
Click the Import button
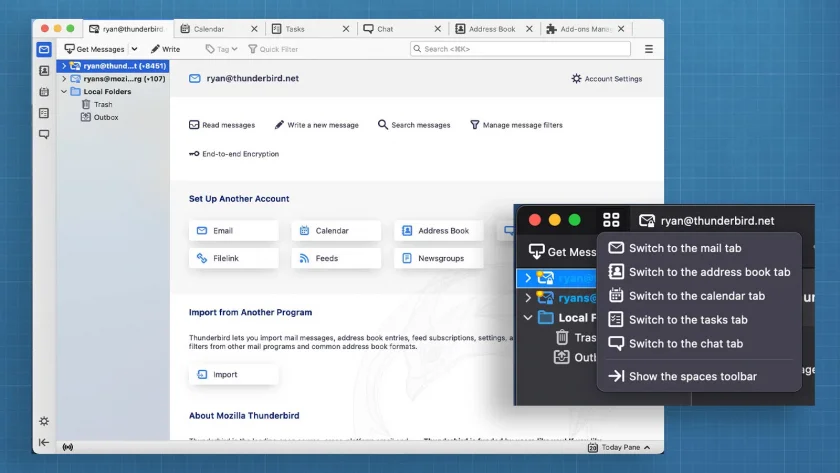[x=234, y=374]
